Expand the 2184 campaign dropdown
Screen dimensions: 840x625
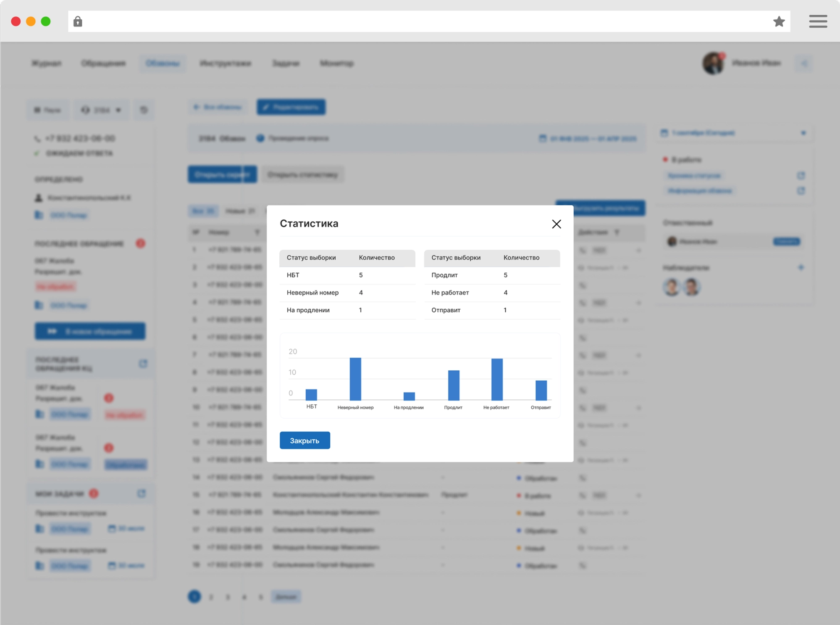tap(101, 110)
